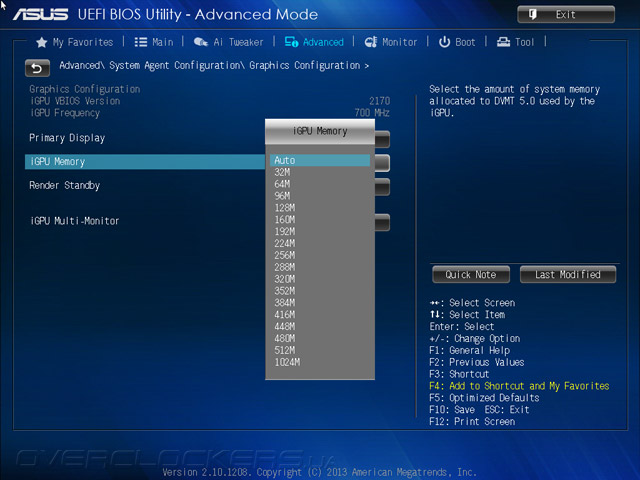Go to the Monitor tab

(391, 42)
